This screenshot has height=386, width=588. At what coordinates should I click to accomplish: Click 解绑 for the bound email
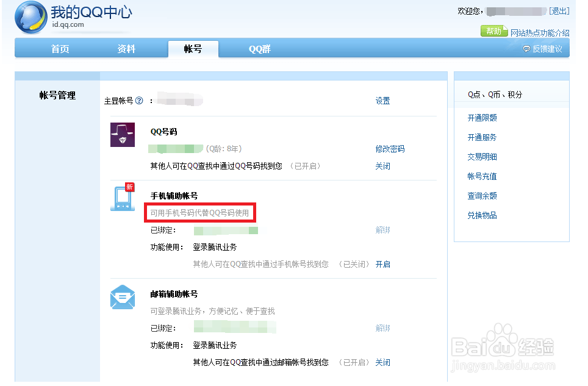(382, 328)
